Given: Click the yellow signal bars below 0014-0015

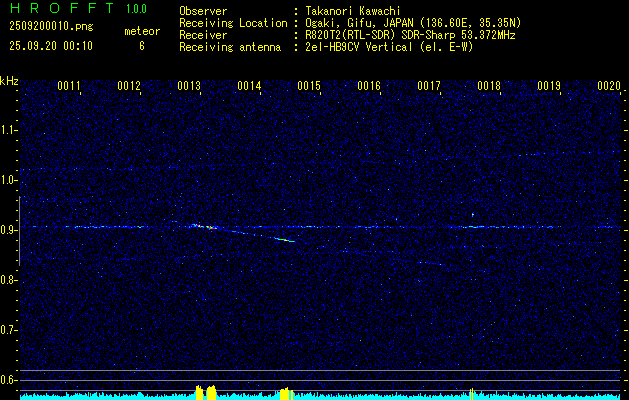Looking at the screenshot, I should (286, 394).
